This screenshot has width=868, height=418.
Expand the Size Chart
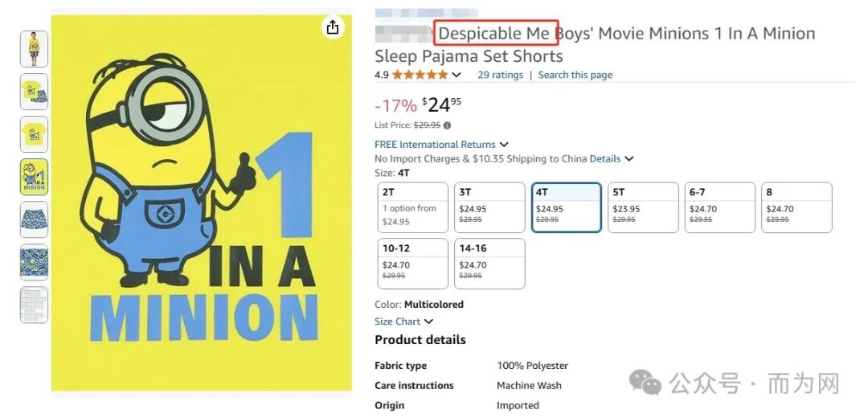[403, 322]
